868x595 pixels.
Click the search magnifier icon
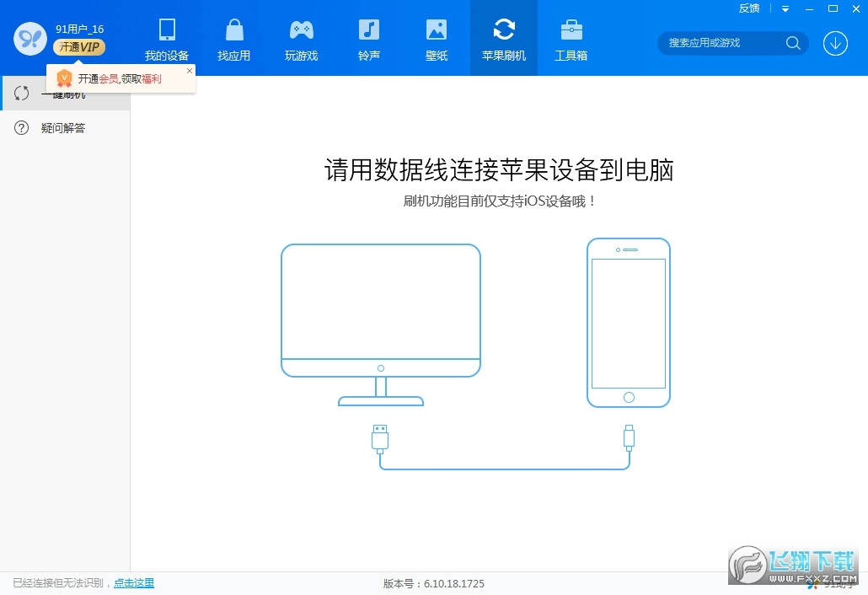tap(792, 42)
